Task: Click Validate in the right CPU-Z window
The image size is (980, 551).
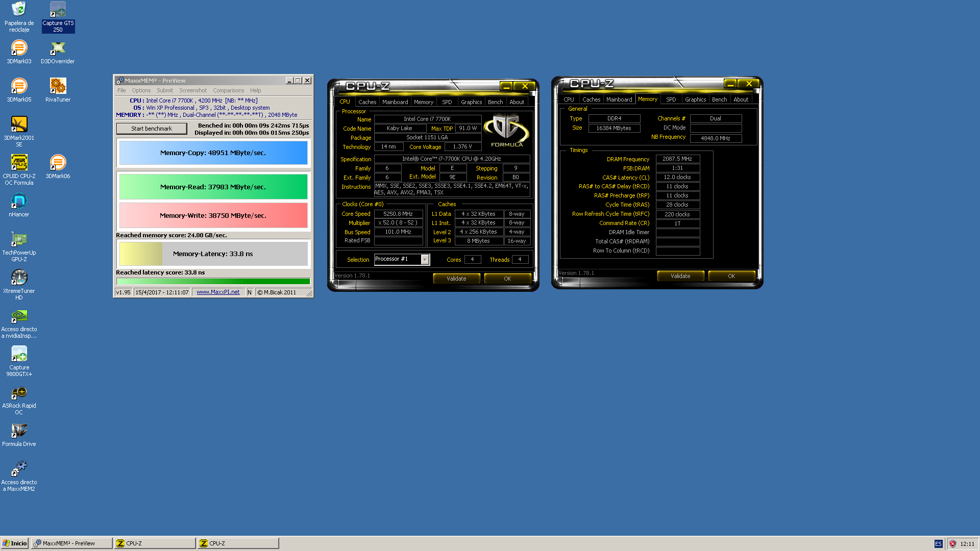Action: tap(680, 276)
